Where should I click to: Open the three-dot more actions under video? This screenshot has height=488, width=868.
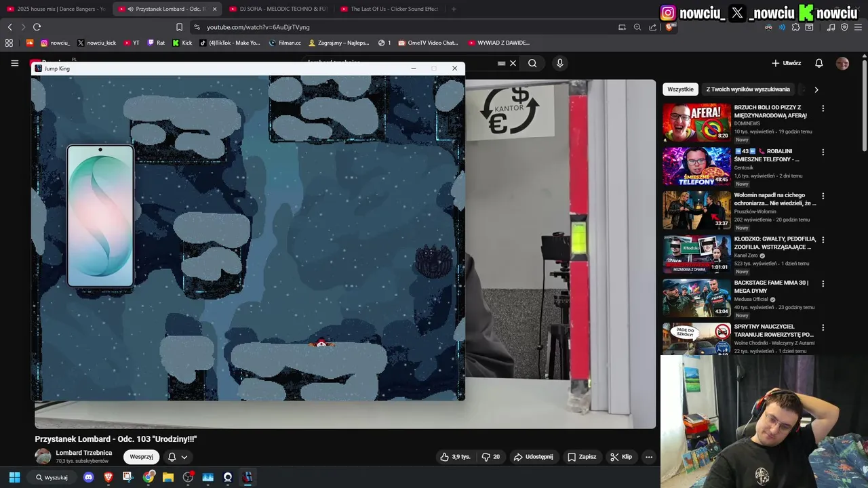[649, 457]
